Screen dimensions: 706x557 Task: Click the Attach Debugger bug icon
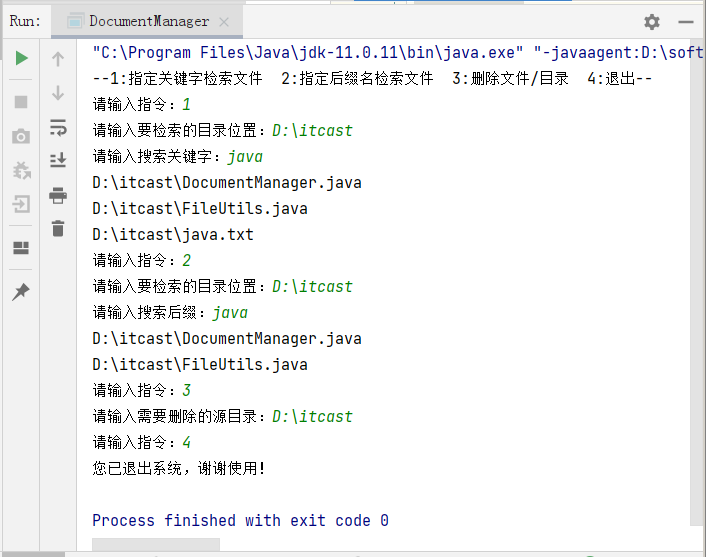pyautogui.click(x=21, y=170)
